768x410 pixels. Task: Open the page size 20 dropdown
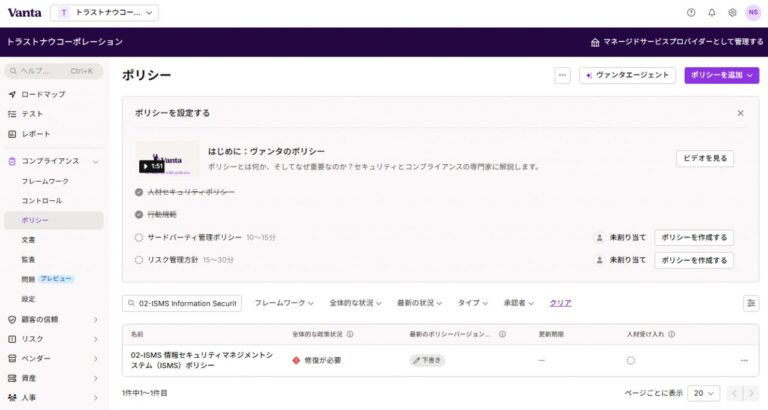(704, 393)
